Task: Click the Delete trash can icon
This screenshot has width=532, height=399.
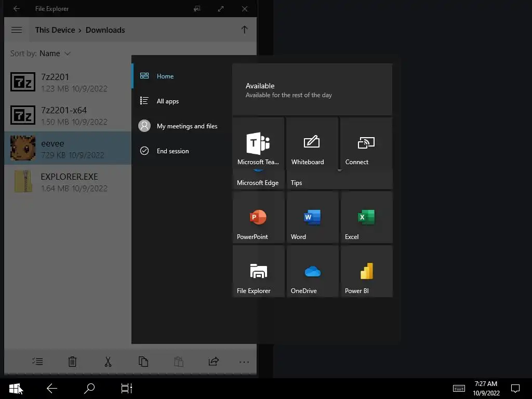Action: coord(72,362)
